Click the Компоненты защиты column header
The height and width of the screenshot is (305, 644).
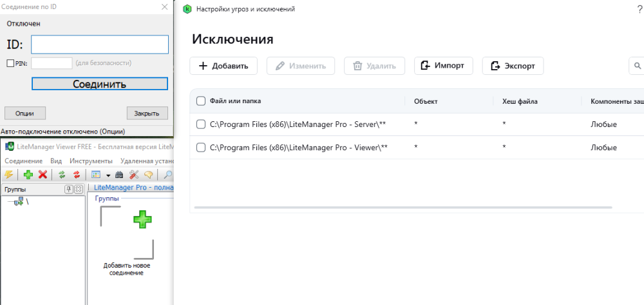click(x=618, y=101)
